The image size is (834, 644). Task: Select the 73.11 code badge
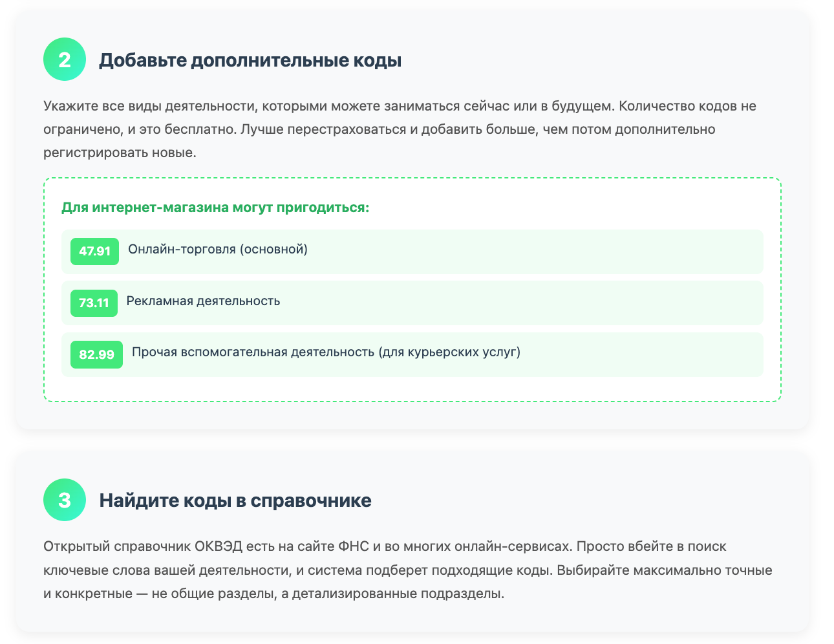pyautogui.click(x=94, y=303)
